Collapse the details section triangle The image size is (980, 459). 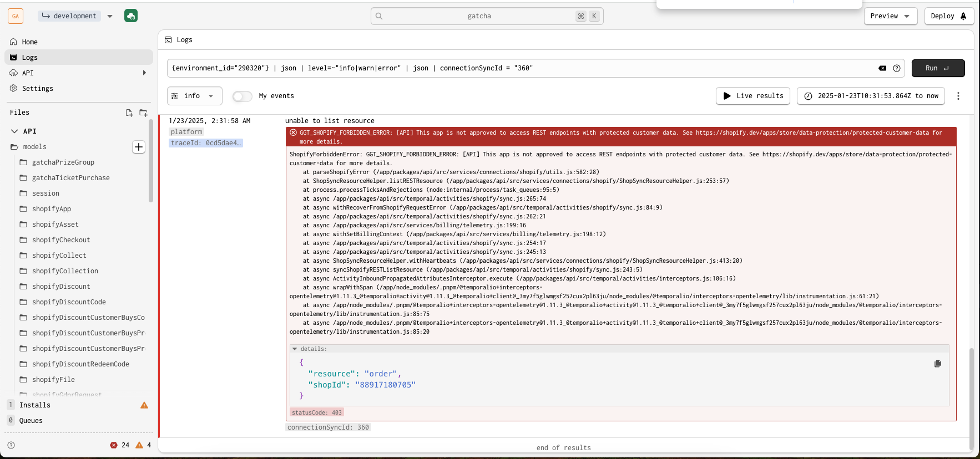(x=295, y=349)
